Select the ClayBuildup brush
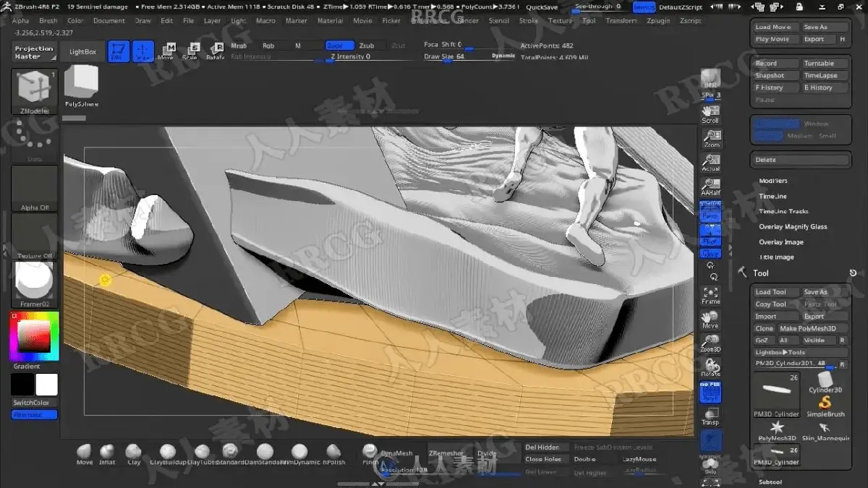The width and height of the screenshot is (868, 488). click(167, 454)
